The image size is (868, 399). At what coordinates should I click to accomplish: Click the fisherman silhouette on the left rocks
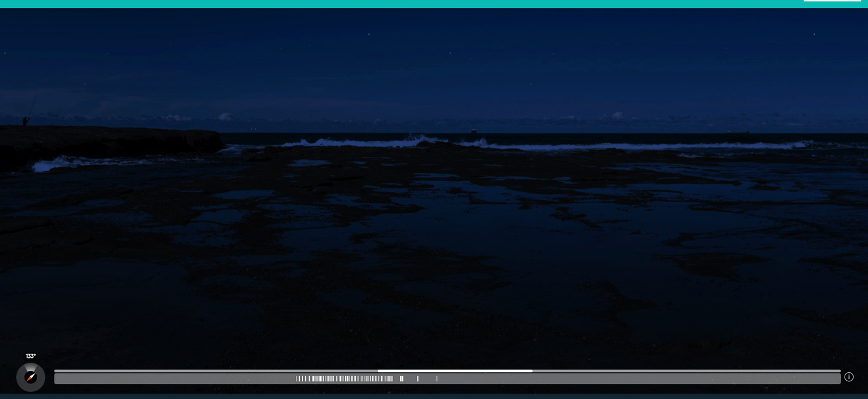(25, 120)
